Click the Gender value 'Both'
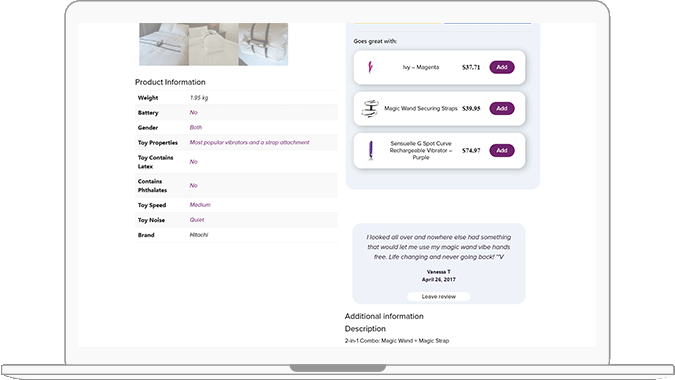The image size is (675, 380). click(195, 127)
